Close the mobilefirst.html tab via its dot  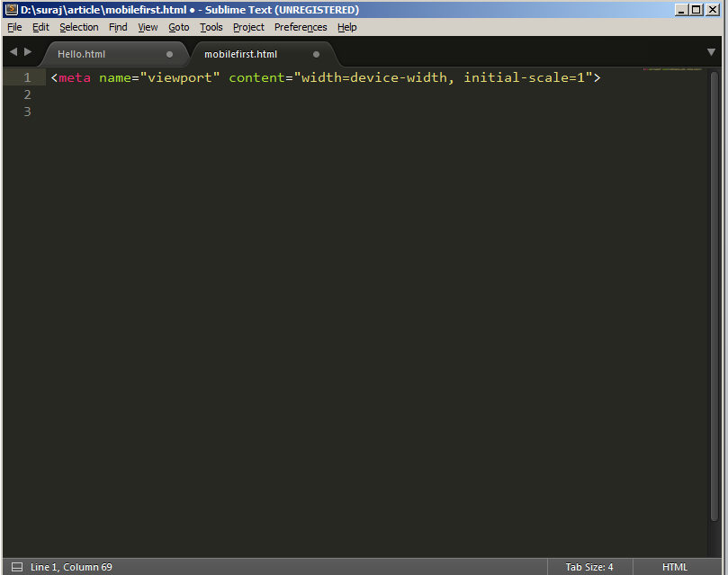click(316, 54)
